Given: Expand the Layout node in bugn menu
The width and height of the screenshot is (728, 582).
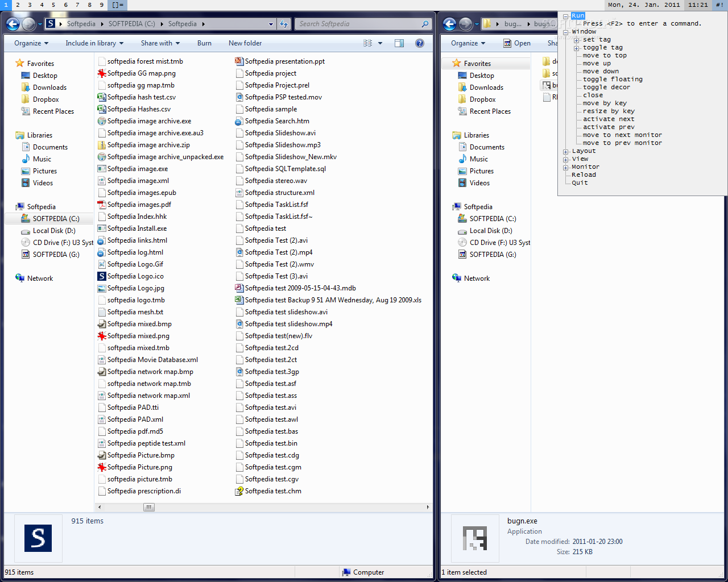Looking at the screenshot, I should pos(566,151).
